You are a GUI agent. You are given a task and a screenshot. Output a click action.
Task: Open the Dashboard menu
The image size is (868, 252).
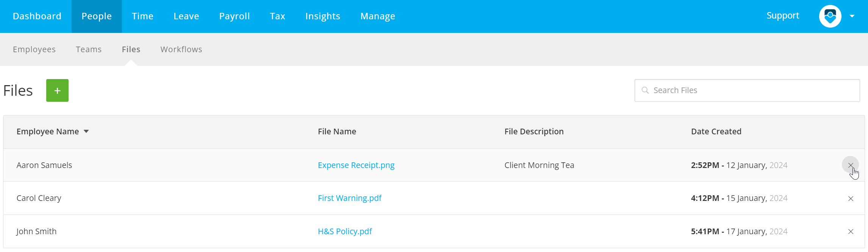point(37,16)
